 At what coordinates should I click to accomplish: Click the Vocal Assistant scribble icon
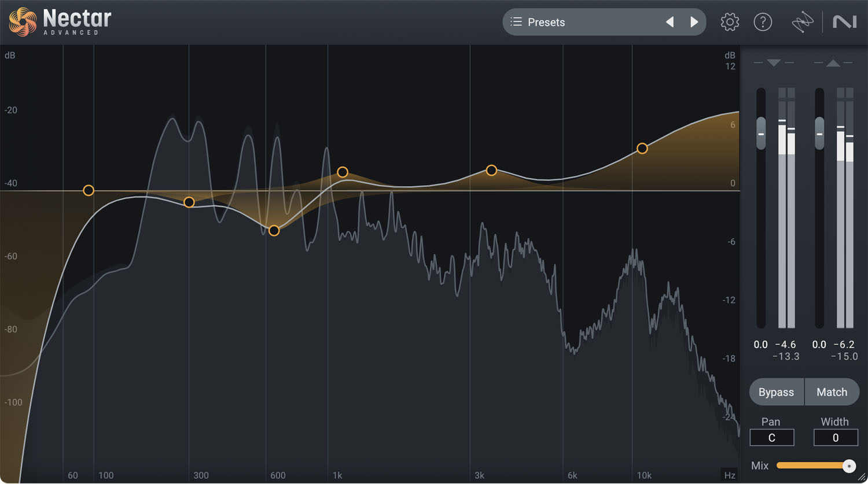pyautogui.click(x=803, y=23)
